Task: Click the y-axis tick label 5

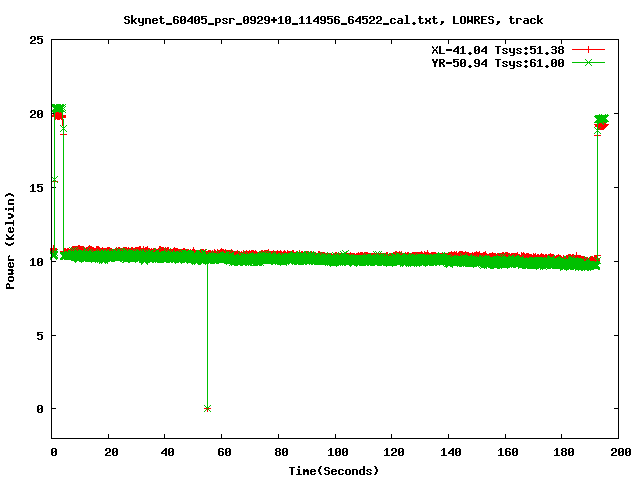Action: [x=40, y=336]
